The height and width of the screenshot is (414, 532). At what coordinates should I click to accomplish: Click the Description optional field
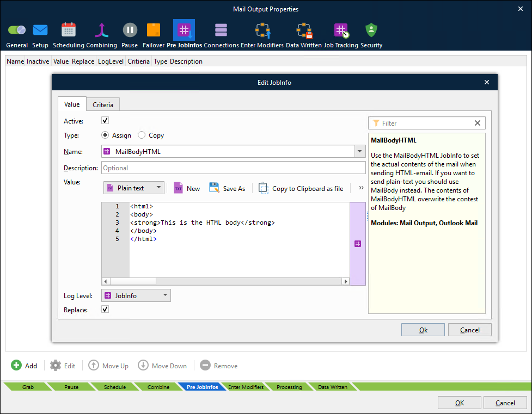234,168
